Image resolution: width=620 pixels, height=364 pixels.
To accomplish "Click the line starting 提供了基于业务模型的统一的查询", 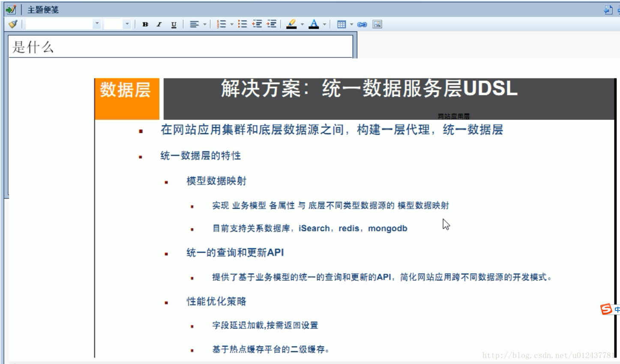I will [x=382, y=277].
